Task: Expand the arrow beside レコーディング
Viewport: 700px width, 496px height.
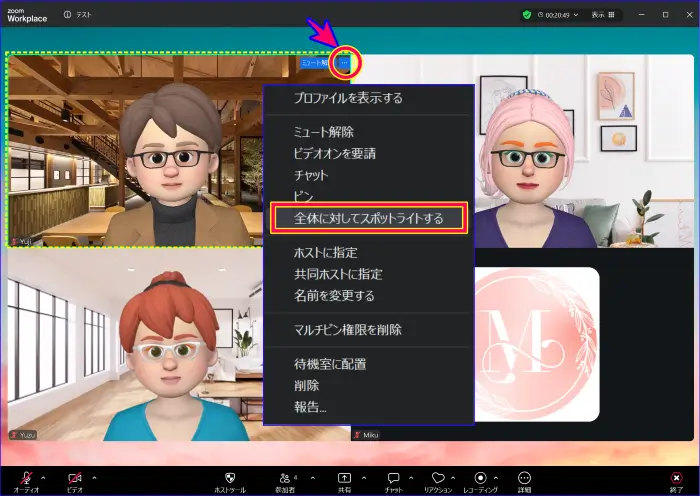Action: point(496,478)
